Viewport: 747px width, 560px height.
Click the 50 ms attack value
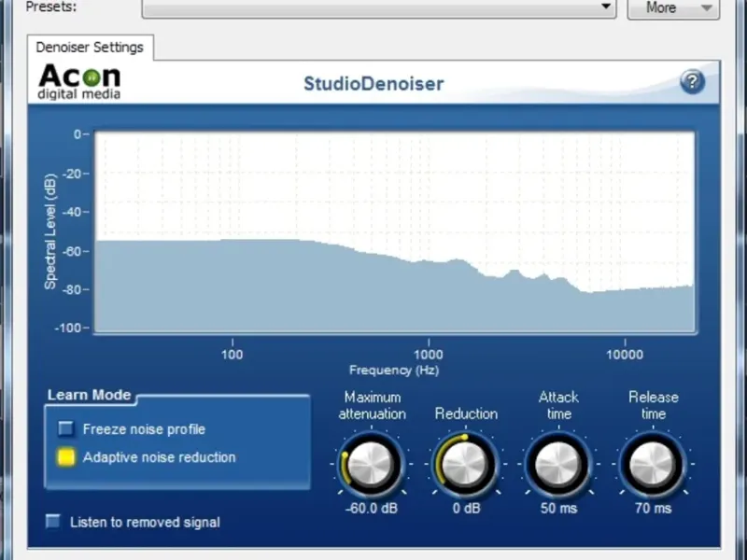tap(558, 508)
